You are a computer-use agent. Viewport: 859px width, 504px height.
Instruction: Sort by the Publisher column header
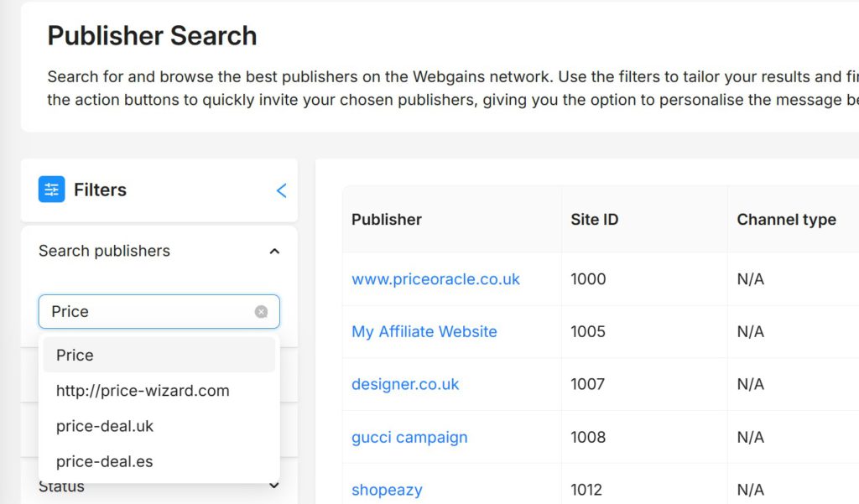coord(386,219)
